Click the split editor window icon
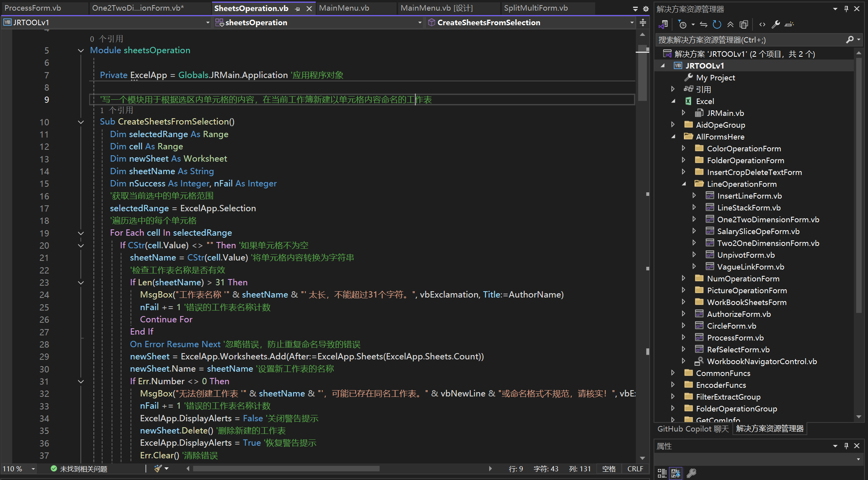The width and height of the screenshot is (868, 480). [643, 22]
